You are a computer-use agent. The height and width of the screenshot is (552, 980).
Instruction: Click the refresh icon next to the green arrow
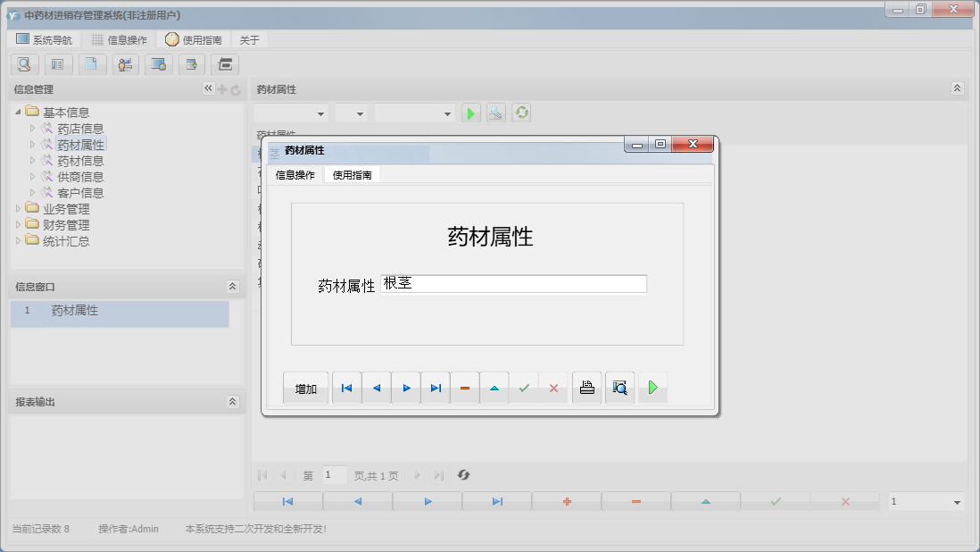pyautogui.click(x=521, y=113)
